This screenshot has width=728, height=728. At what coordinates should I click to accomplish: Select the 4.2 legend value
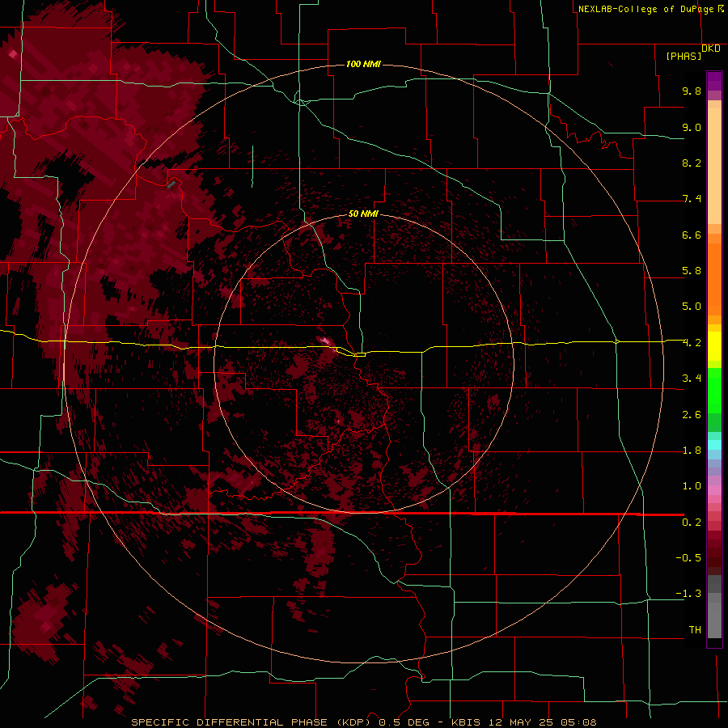[x=692, y=343]
